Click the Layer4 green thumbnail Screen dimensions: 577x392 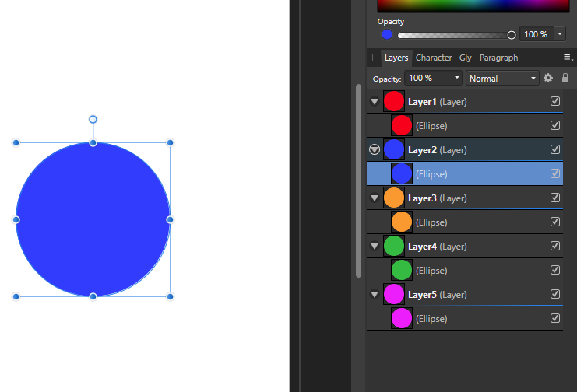click(394, 246)
